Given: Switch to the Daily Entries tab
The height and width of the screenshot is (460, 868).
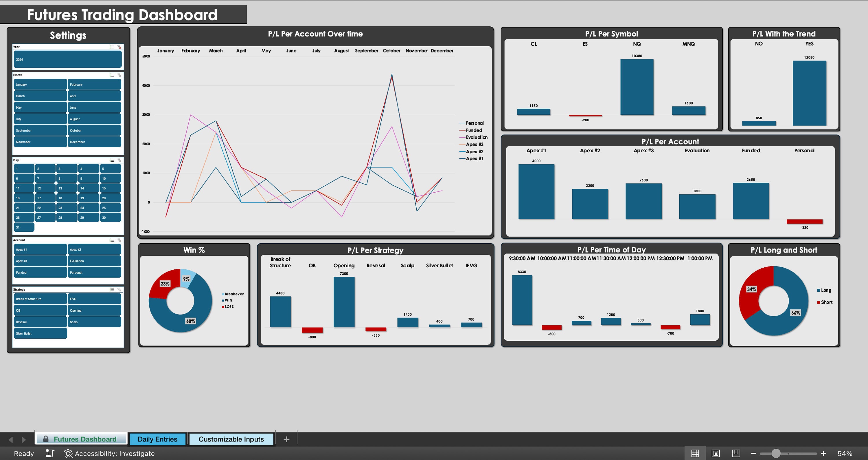Looking at the screenshot, I should tap(157, 439).
